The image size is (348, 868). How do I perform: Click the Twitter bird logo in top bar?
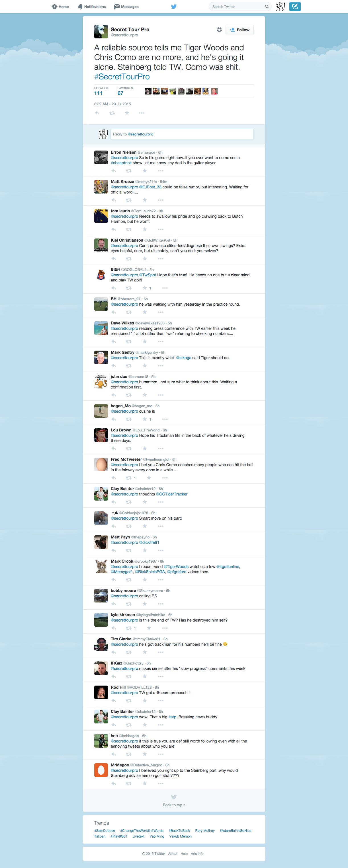click(174, 6)
